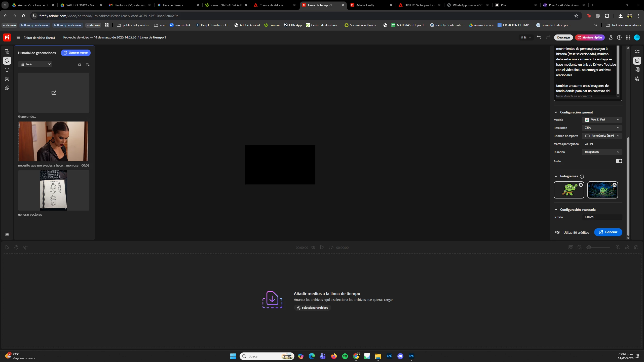Open the Editor de vídeo hamburger menu
Viewport: 644px width, 362px height.
click(18, 37)
